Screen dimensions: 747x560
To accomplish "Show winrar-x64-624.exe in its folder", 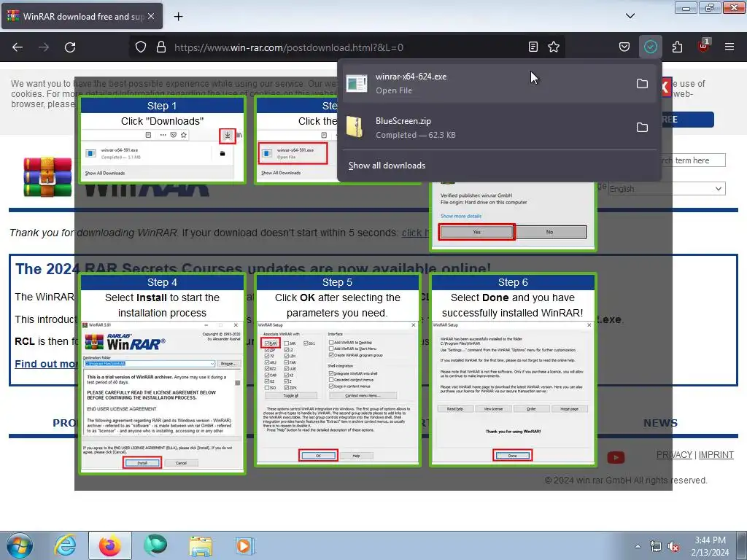I will (642, 83).
